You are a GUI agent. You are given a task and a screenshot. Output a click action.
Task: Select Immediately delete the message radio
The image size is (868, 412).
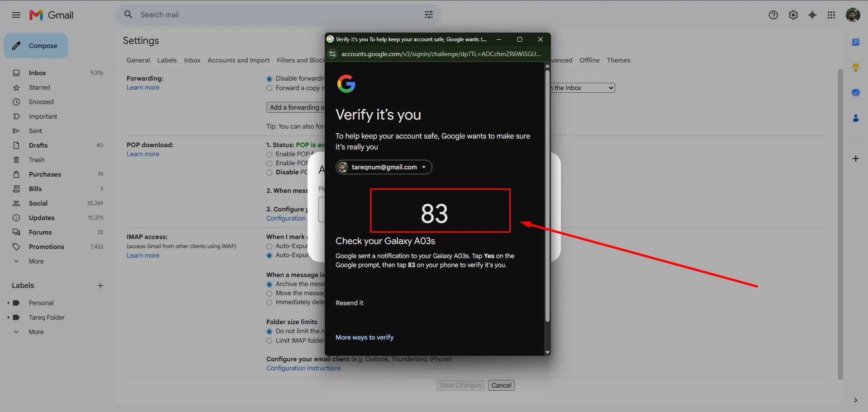(x=270, y=302)
